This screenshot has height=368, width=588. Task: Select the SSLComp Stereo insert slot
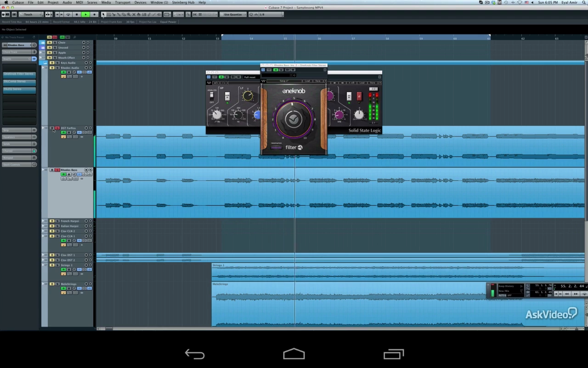coord(18,81)
